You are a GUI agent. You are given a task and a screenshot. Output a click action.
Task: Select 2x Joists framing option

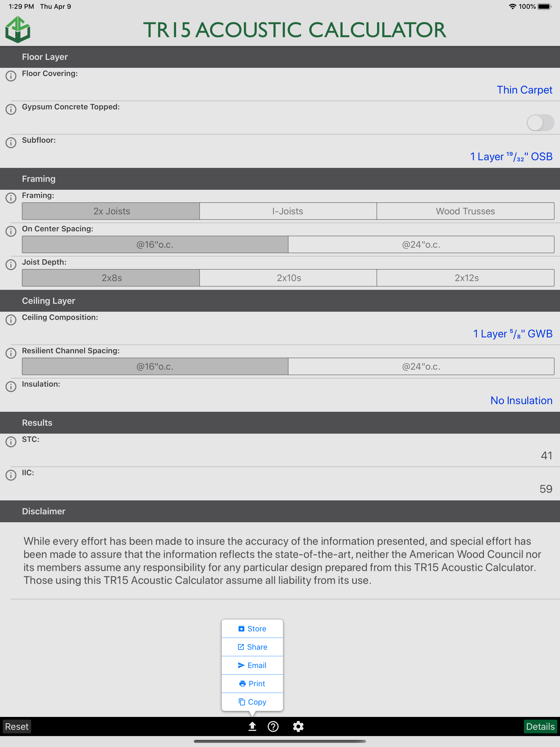(111, 211)
